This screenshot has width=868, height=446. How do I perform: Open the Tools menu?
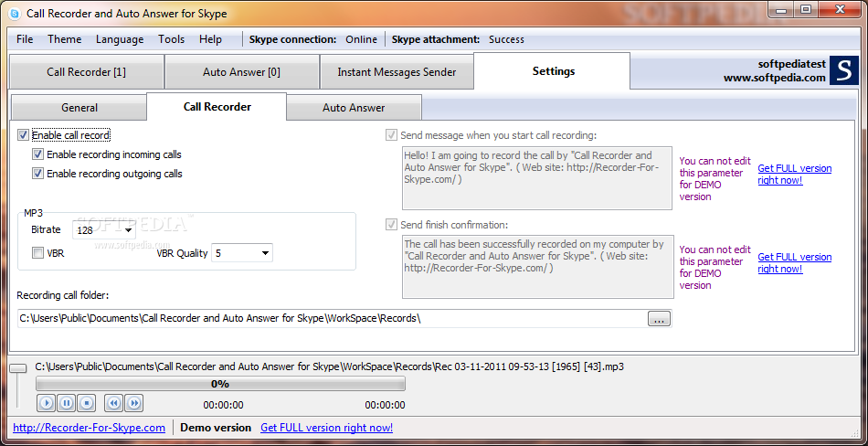pyautogui.click(x=172, y=39)
